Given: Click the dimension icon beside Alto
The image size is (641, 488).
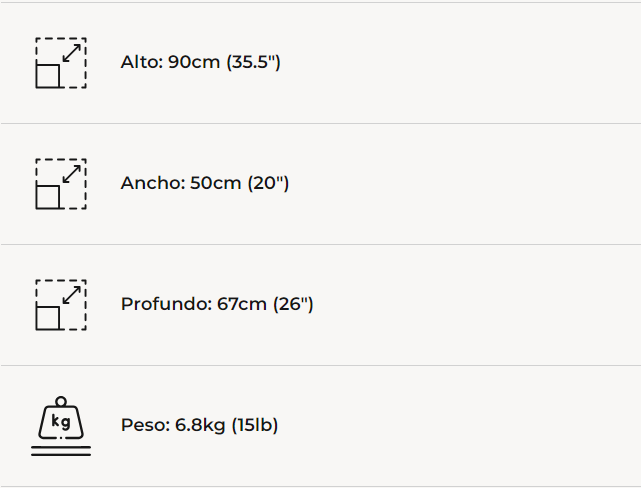Looking at the screenshot, I should tap(60, 63).
